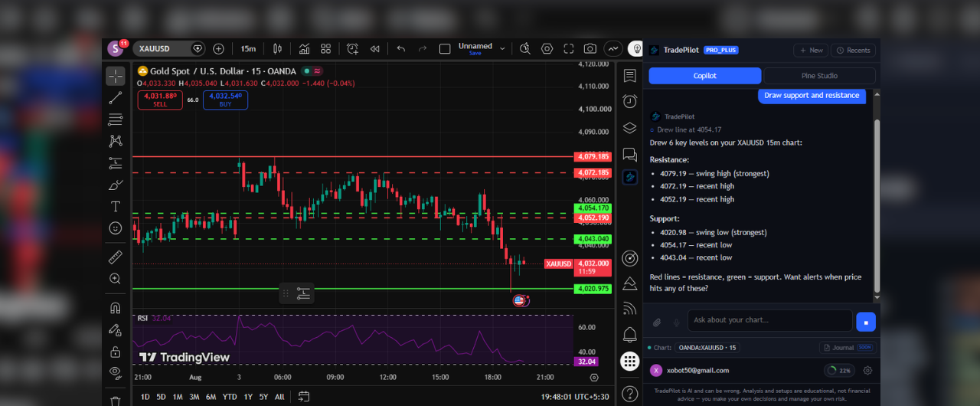This screenshot has height=406, width=980.
Task: Open the layout setup square icon
Action: [x=445, y=48]
